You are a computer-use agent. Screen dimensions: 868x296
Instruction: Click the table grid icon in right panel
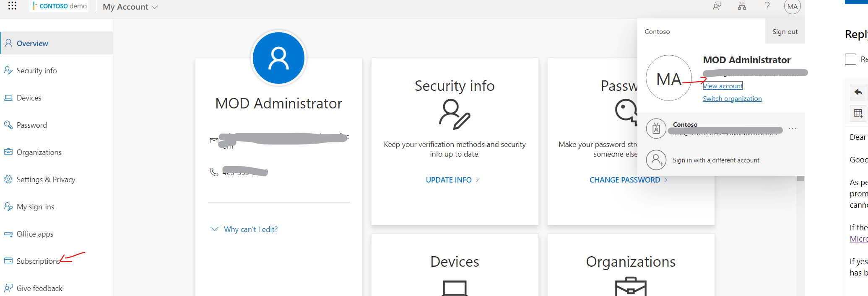[x=858, y=113]
